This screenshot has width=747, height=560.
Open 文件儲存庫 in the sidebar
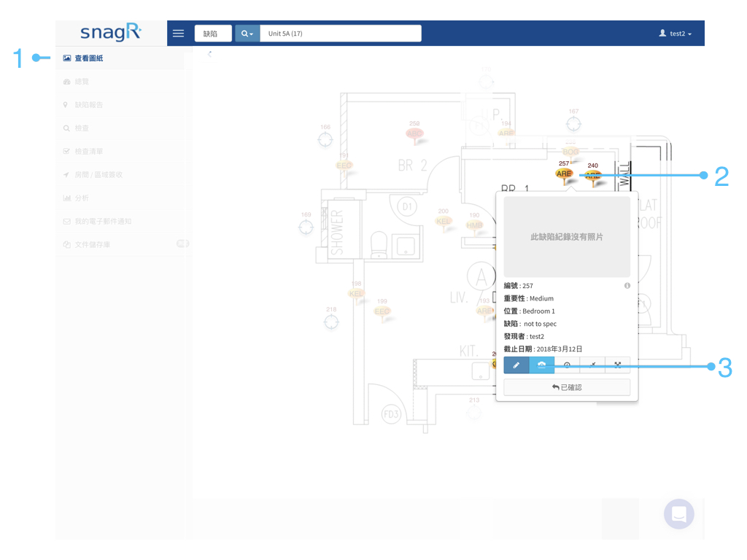tap(120, 244)
